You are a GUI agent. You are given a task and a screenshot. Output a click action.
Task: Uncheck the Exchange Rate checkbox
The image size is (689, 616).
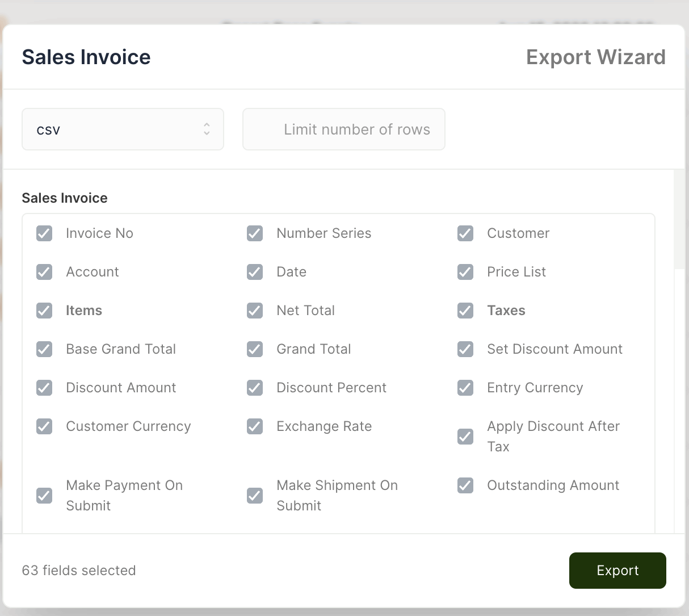(x=255, y=426)
